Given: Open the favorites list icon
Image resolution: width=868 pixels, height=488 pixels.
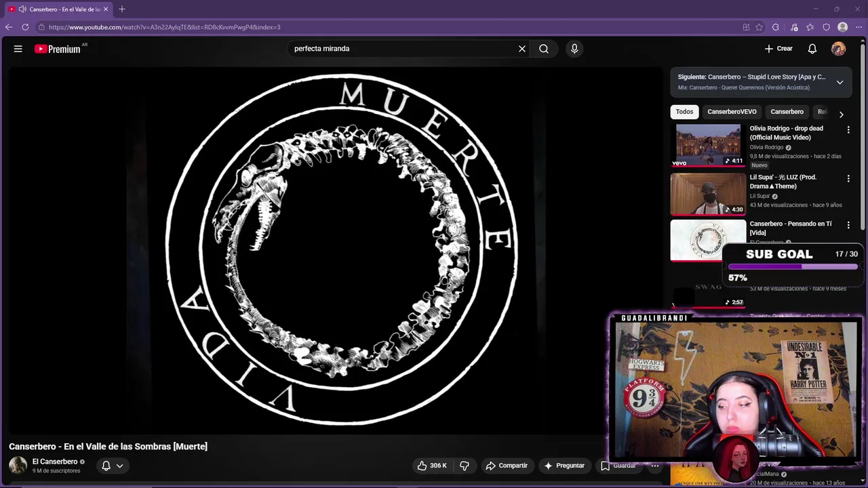Looking at the screenshot, I should click(810, 27).
